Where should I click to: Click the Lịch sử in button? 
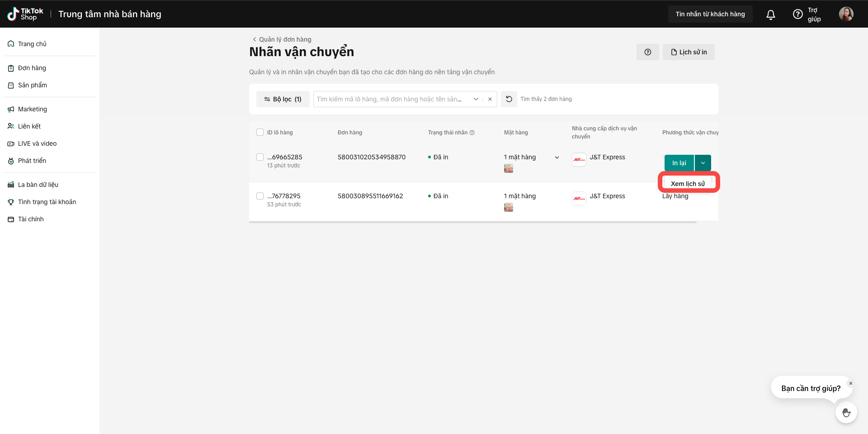pos(689,52)
